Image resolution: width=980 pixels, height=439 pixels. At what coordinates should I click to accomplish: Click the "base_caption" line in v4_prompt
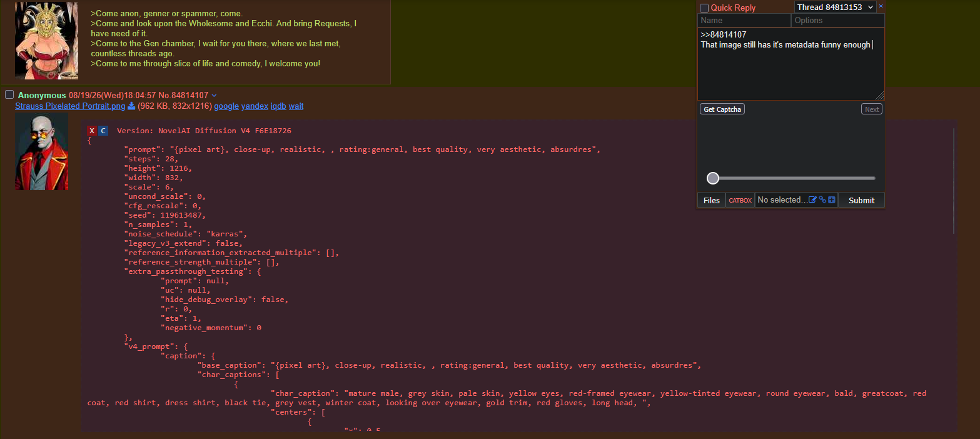click(450, 365)
